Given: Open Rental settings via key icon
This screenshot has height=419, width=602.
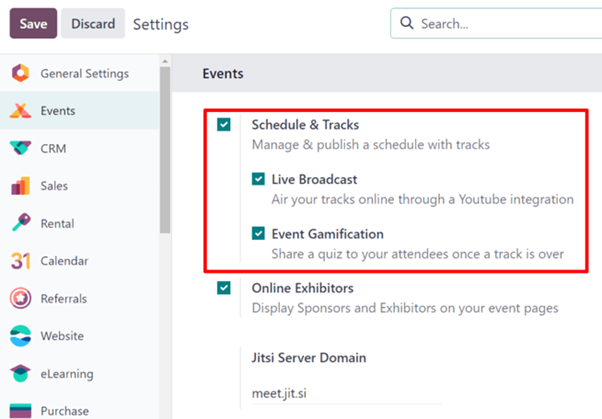Looking at the screenshot, I should 20,223.
